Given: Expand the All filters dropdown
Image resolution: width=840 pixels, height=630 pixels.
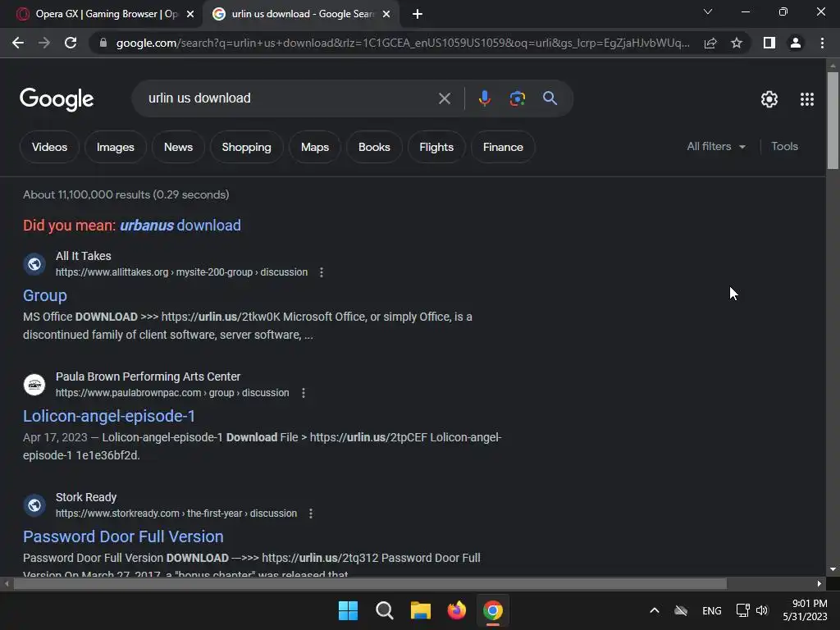Looking at the screenshot, I should coord(716,146).
